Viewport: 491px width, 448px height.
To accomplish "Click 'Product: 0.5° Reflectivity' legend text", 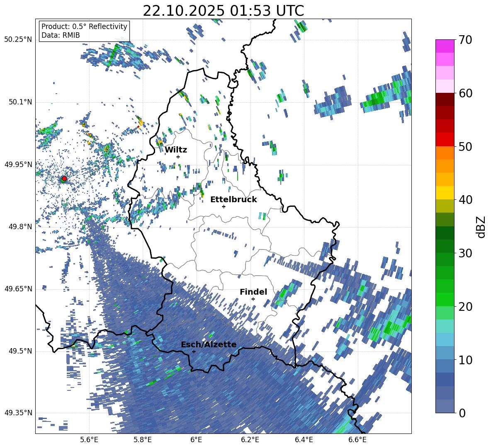I will click(x=84, y=27).
